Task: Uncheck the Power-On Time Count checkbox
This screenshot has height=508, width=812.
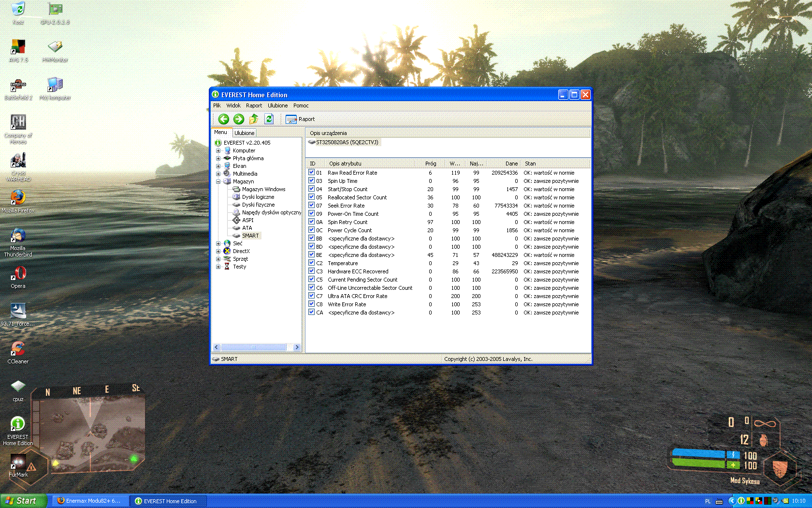Action: (312, 213)
